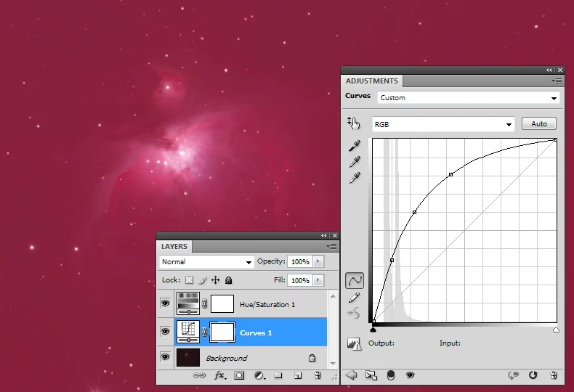The height and width of the screenshot is (392, 574).
Task: Reset Curves adjustment to defaults
Action: coord(533,375)
